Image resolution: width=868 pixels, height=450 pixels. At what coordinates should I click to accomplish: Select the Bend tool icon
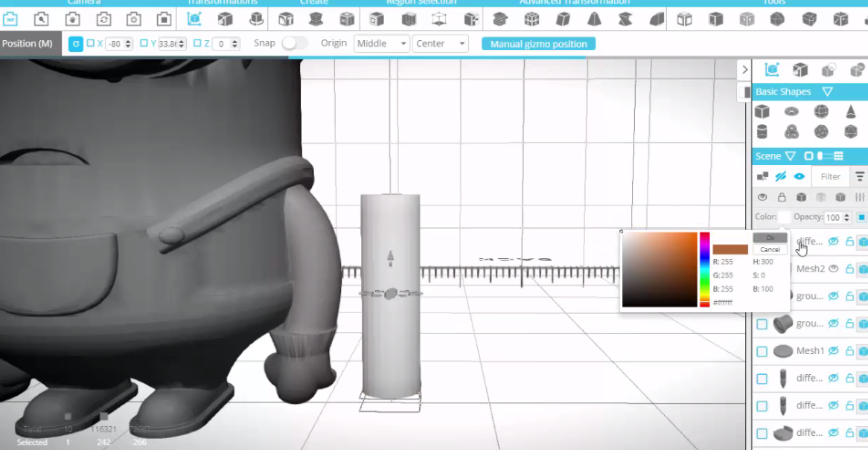pos(657,19)
